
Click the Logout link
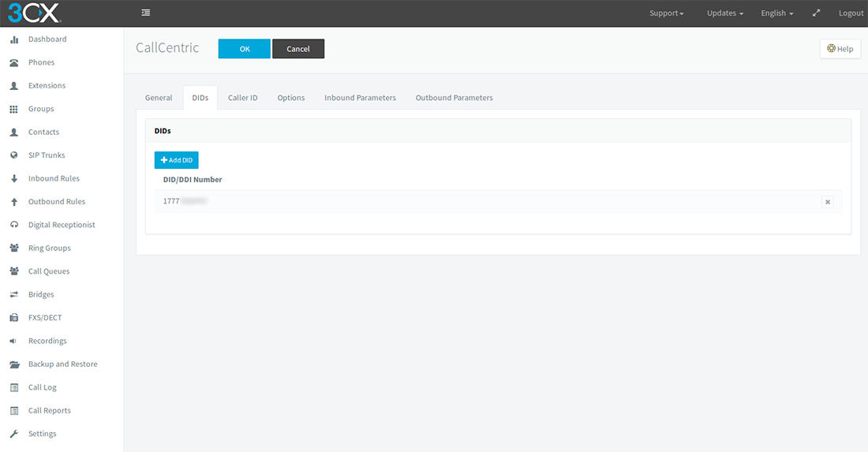tap(851, 13)
